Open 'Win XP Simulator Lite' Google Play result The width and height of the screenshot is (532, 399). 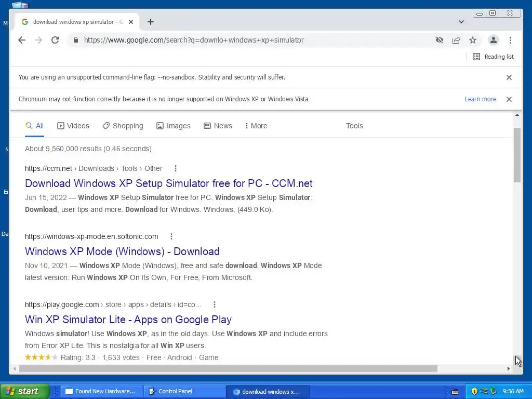click(x=128, y=320)
